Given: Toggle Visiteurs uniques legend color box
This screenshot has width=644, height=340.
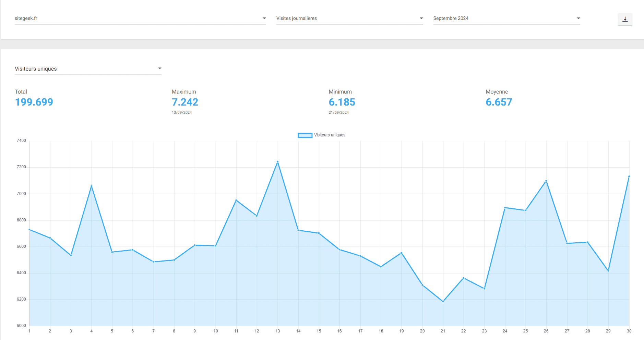Looking at the screenshot, I should point(305,135).
